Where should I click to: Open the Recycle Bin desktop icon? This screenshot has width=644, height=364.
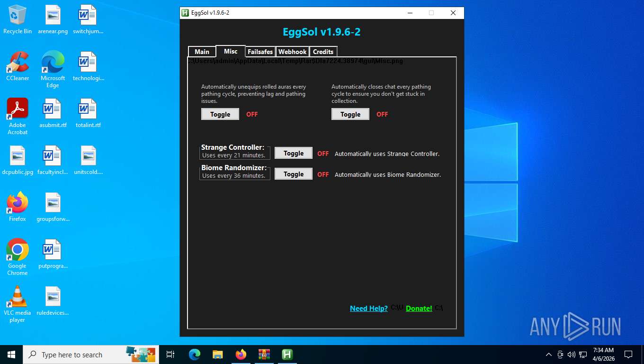point(18,19)
